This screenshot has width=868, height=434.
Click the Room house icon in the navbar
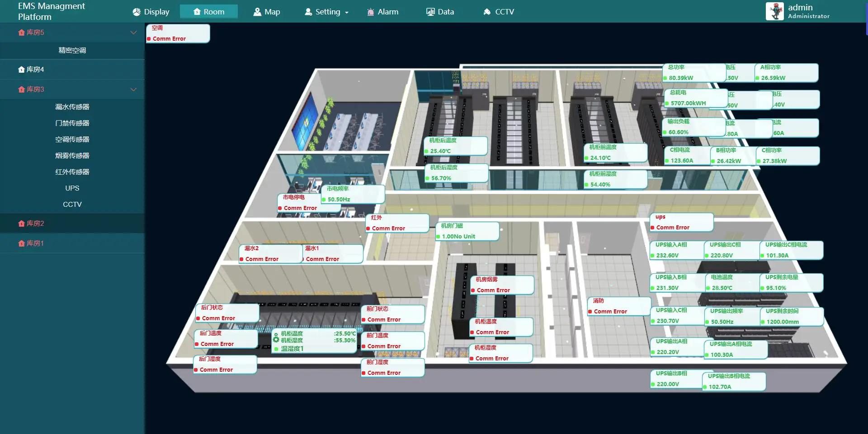(197, 11)
